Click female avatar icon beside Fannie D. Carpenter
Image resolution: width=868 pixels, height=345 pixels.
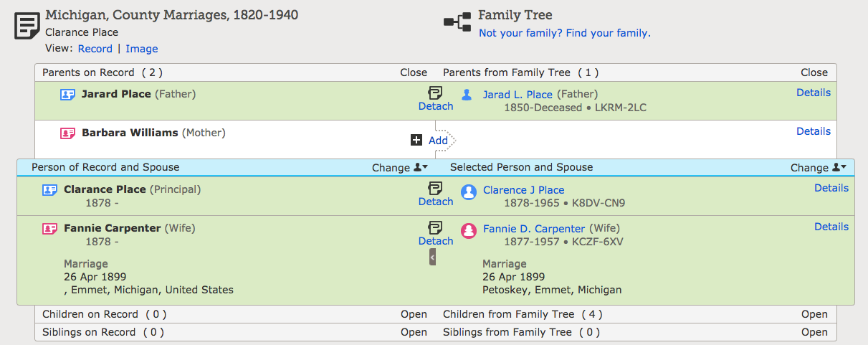(469, 231)
